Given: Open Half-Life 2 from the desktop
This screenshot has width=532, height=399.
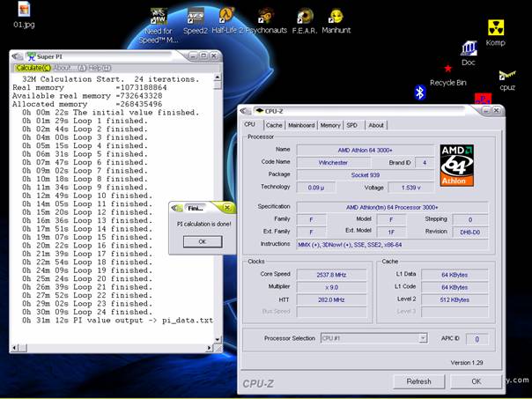Looking at the screenshot, I should [x=227, y=17].
